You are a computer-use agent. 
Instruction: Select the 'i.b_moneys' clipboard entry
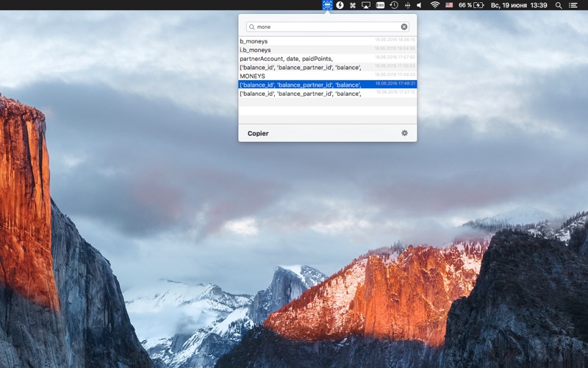(327, 49)
